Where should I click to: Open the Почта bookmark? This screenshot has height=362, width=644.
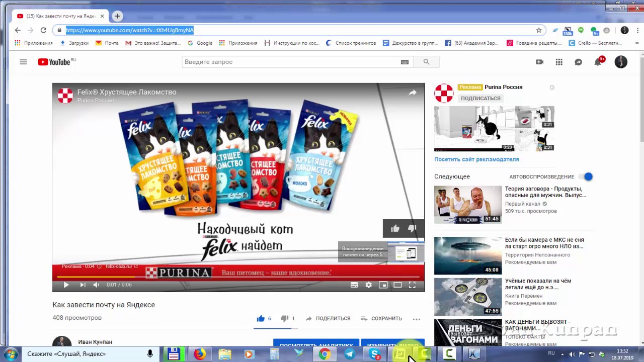107,43
